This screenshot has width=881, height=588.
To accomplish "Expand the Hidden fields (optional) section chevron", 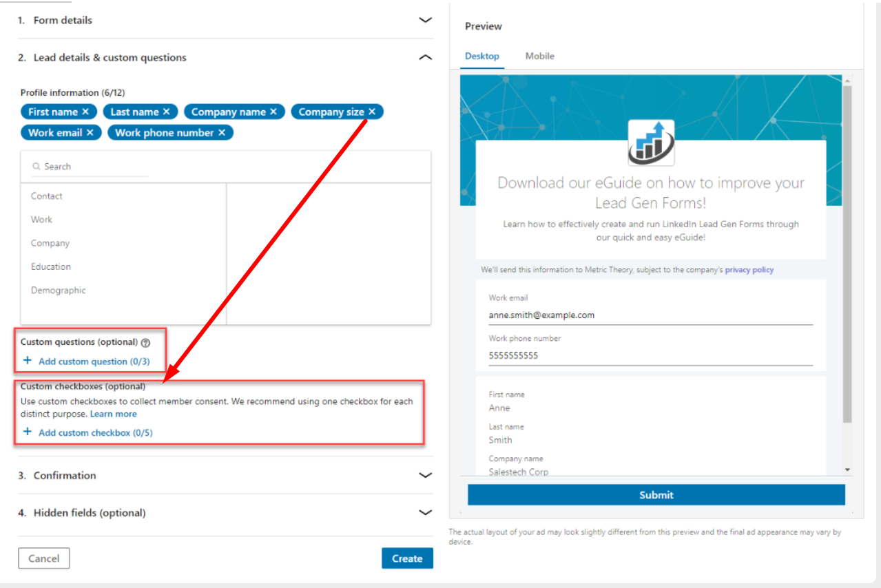I will coord(426,512).
